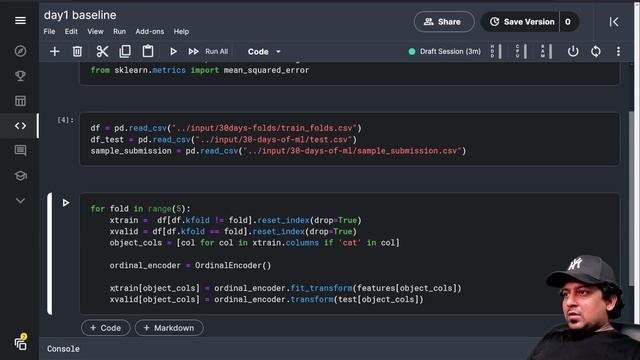The image size is (640, 360).
Task: View the CPU usage meter
Action: [521, 51]
